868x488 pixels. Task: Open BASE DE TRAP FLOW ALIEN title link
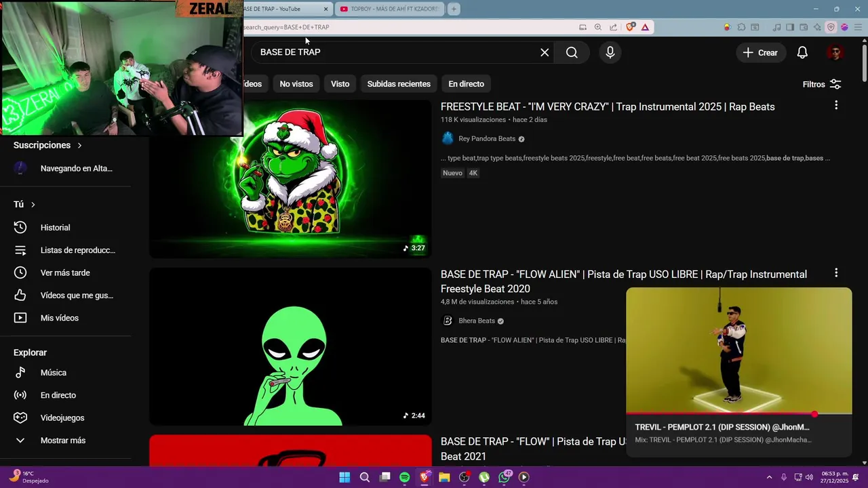[624, 281]
